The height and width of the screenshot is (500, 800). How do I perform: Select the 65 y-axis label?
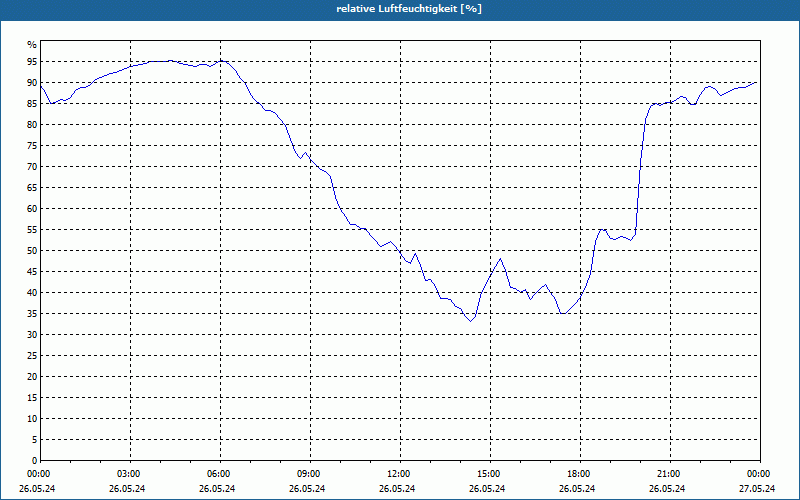pos(32,188)
